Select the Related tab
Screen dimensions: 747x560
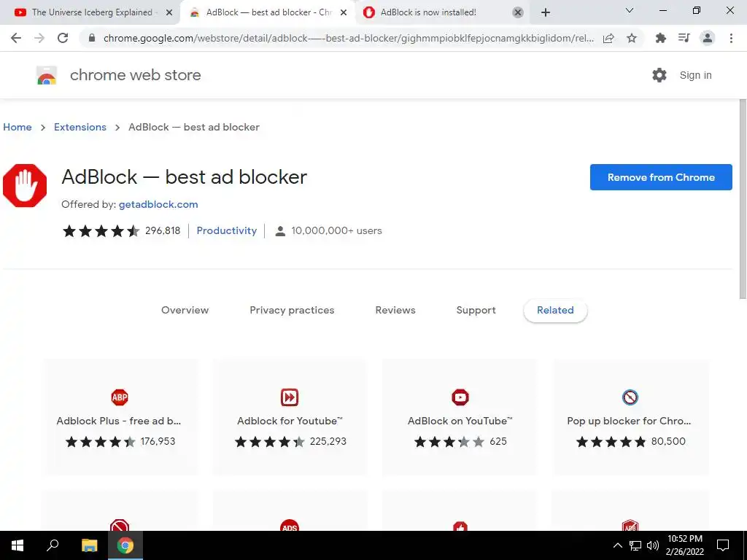(555, 311)
